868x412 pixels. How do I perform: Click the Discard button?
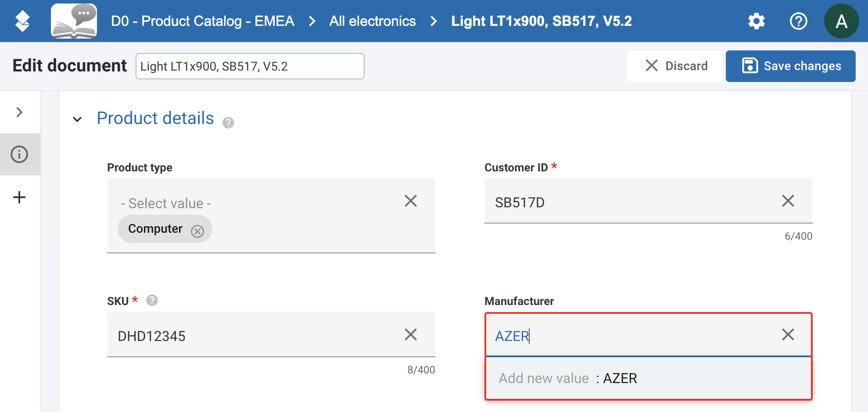point(674,66)
